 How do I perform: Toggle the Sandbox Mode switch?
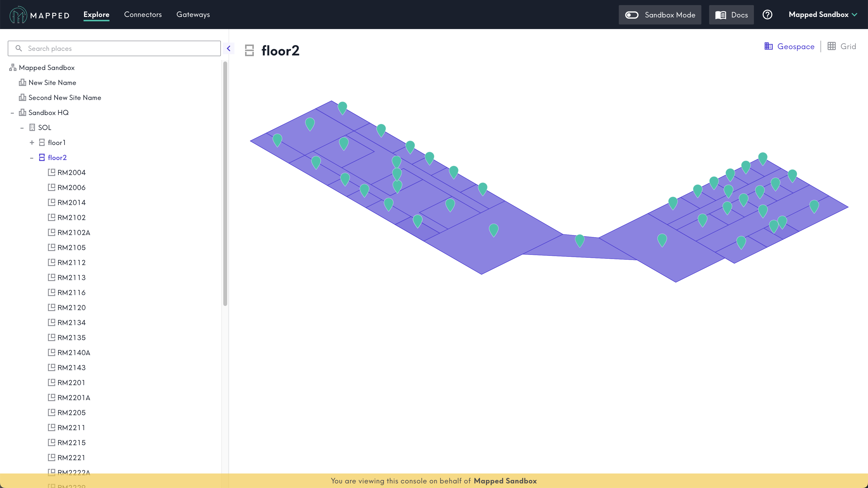click(x=631, y=15)
